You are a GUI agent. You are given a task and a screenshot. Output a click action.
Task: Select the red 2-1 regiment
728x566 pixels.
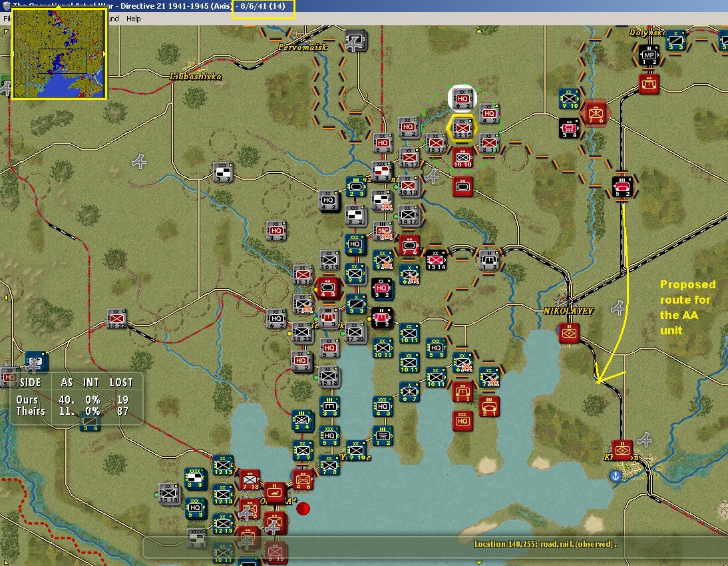[x=489, y=407]
